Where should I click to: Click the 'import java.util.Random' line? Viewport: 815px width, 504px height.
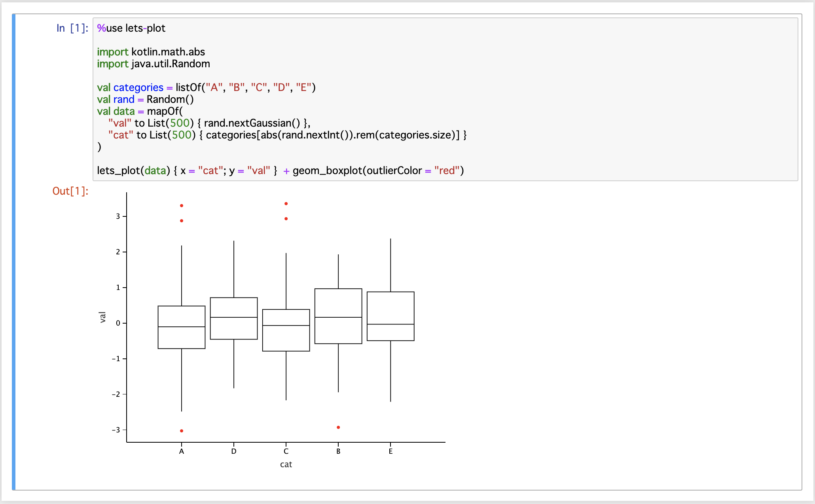pos(154,64)
